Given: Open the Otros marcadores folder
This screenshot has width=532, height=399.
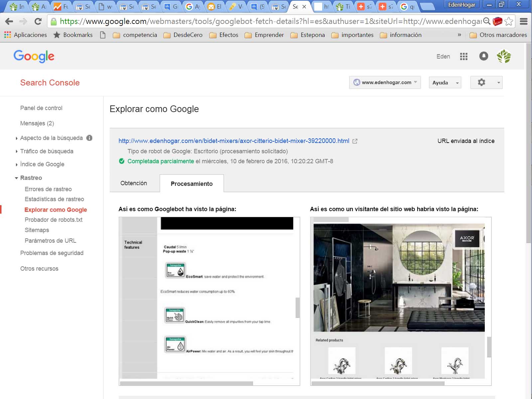Looking at the screenshot, I should [x=498, y=35].
